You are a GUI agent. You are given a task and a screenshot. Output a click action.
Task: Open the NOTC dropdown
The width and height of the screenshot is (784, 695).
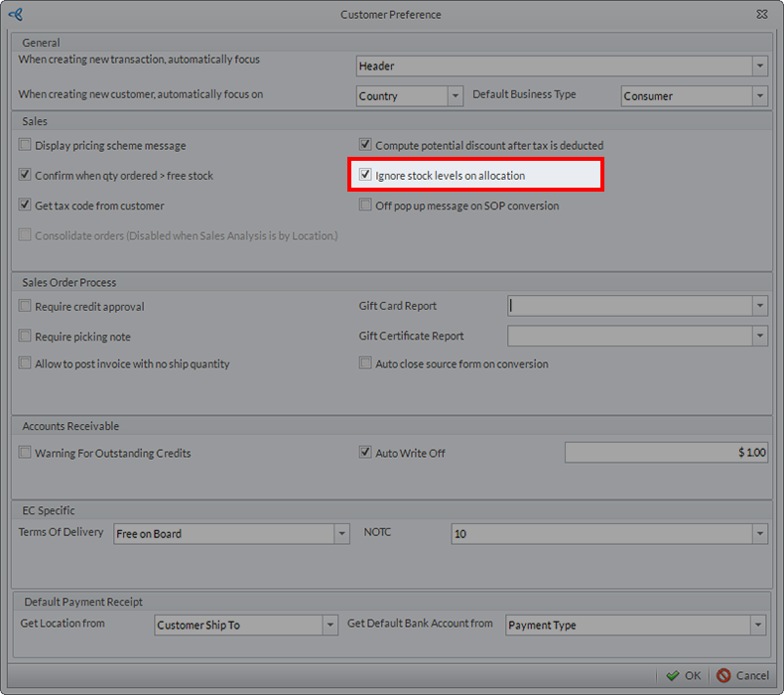pyautogui.click(x=759, y=534)
